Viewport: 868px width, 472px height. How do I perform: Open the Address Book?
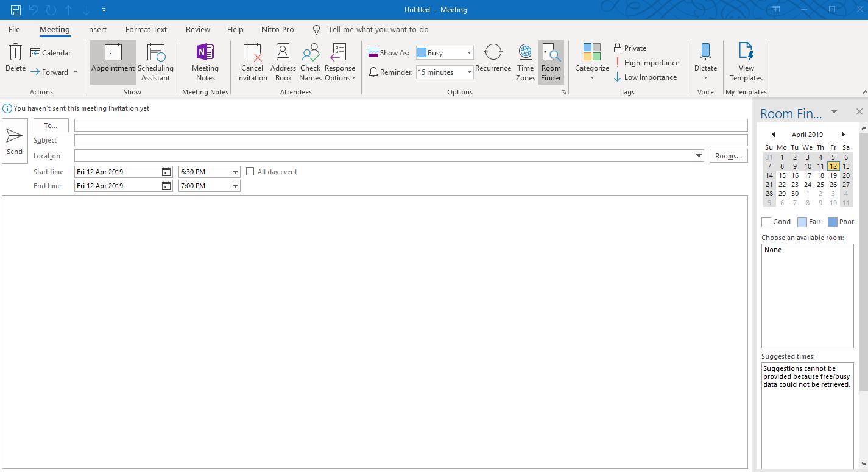click(283, 62)
